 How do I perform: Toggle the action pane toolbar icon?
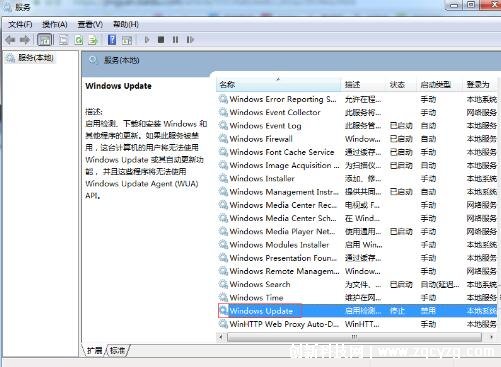point(127,40)
